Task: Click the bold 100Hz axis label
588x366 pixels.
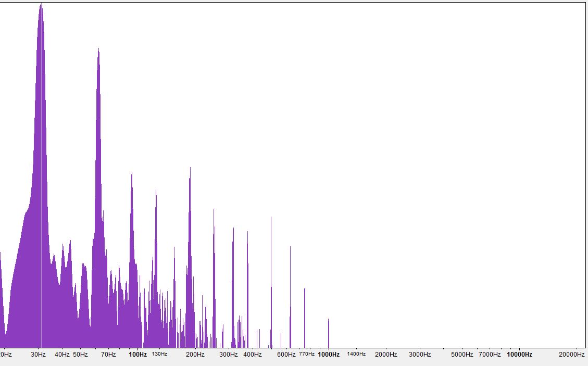Action: pyautogui.click(x=137, y=355)
